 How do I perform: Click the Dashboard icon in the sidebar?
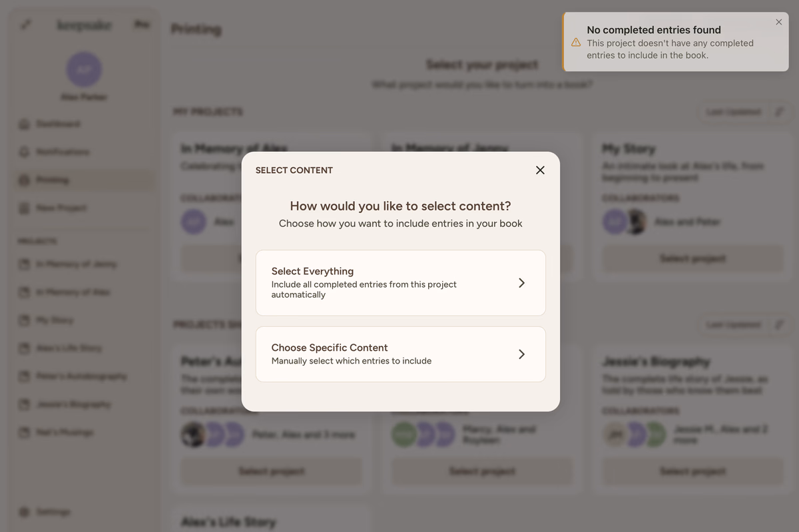(x=25, y=124)
